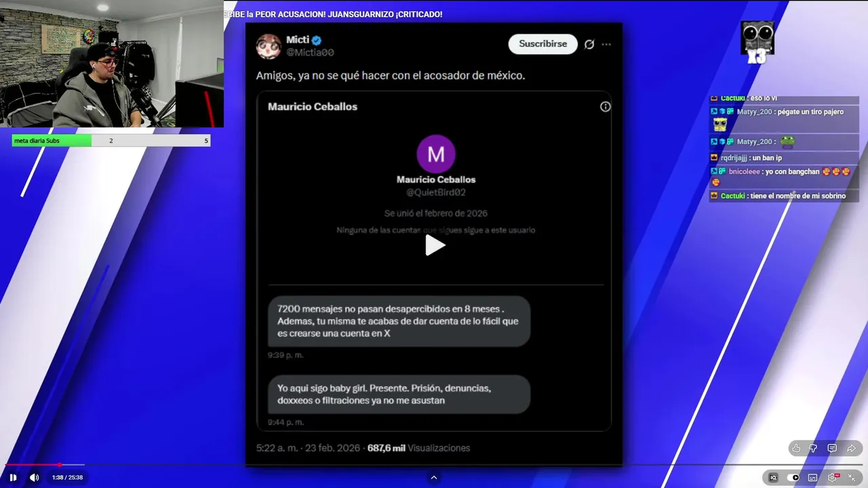Image resolution: width=868 pixels, height=488 pixels.
Task: Click the meta diaria Subs progress bar
Action: point(111,140)
